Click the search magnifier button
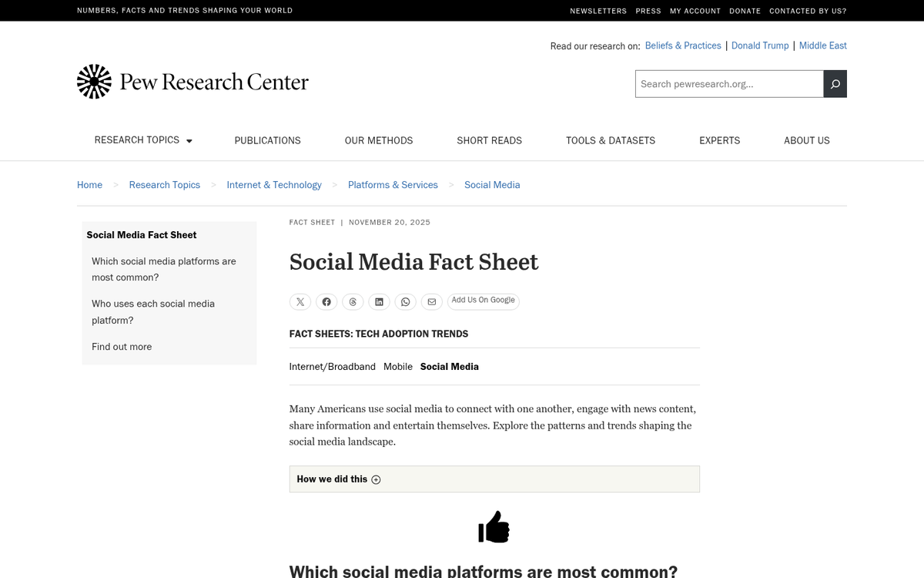924x578 pixels. (835, 84)
